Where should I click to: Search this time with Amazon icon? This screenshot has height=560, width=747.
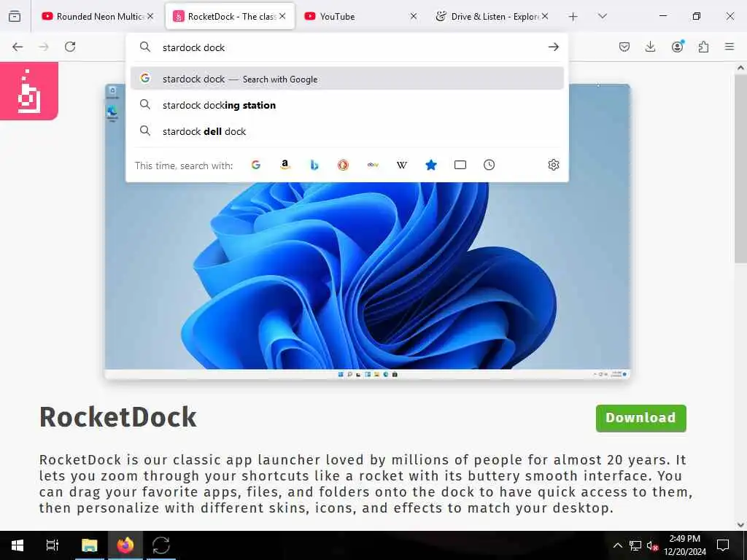pyautogui.click(x=285, y=165)
